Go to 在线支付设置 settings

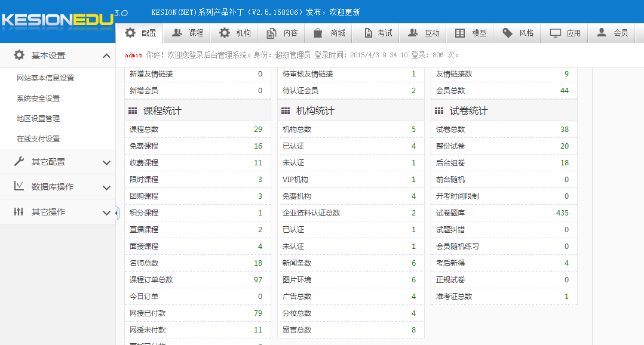tap(38, 139)
